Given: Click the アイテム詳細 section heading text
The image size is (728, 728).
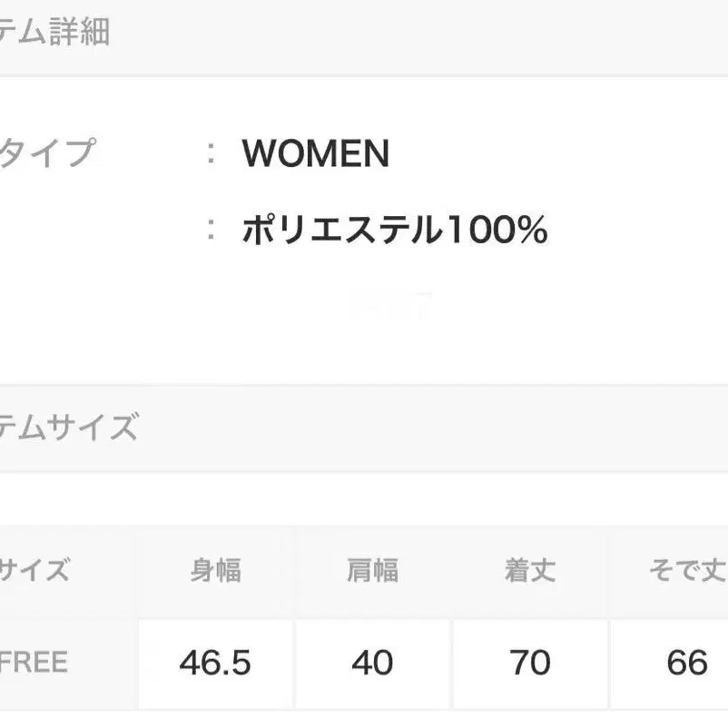Looking at the screenshot, I should [54, 33].
